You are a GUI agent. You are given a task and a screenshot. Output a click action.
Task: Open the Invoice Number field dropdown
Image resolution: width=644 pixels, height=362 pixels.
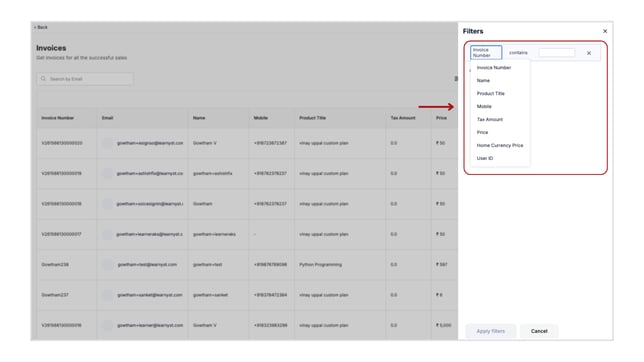click(x=486, y=53)
